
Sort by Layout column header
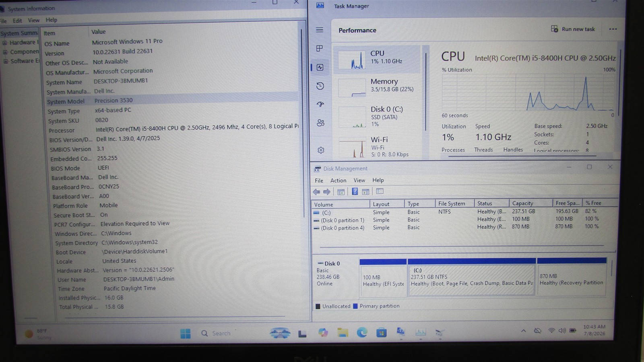click(387, 204)
